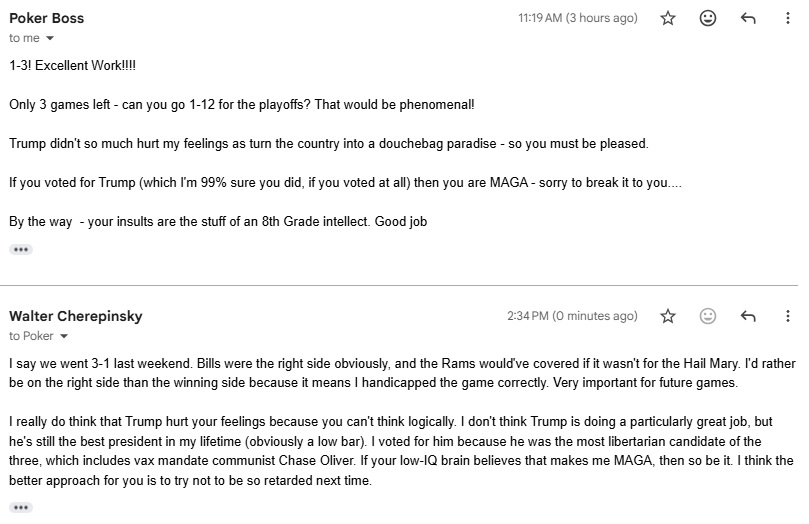Reply to the Poker Boss message
The height and width of the screenshot is (524, 809).
coord(747,18)
